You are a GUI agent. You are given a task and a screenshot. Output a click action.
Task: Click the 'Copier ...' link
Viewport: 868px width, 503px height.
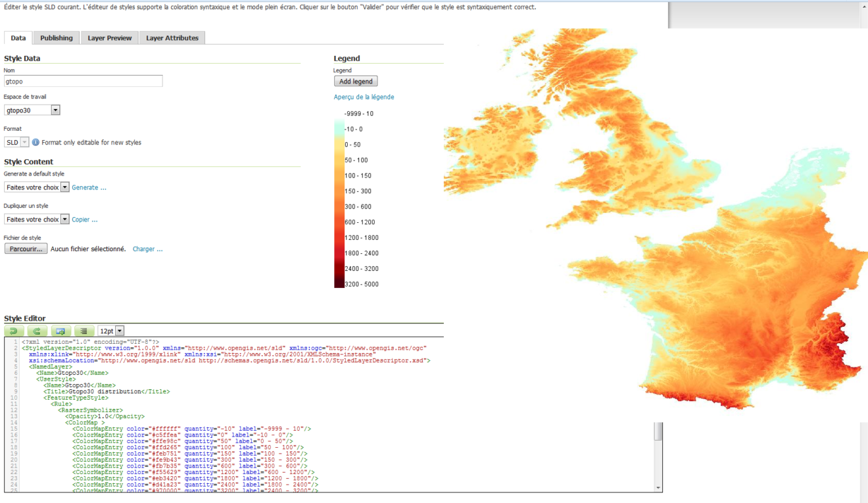tap(84, 219)
